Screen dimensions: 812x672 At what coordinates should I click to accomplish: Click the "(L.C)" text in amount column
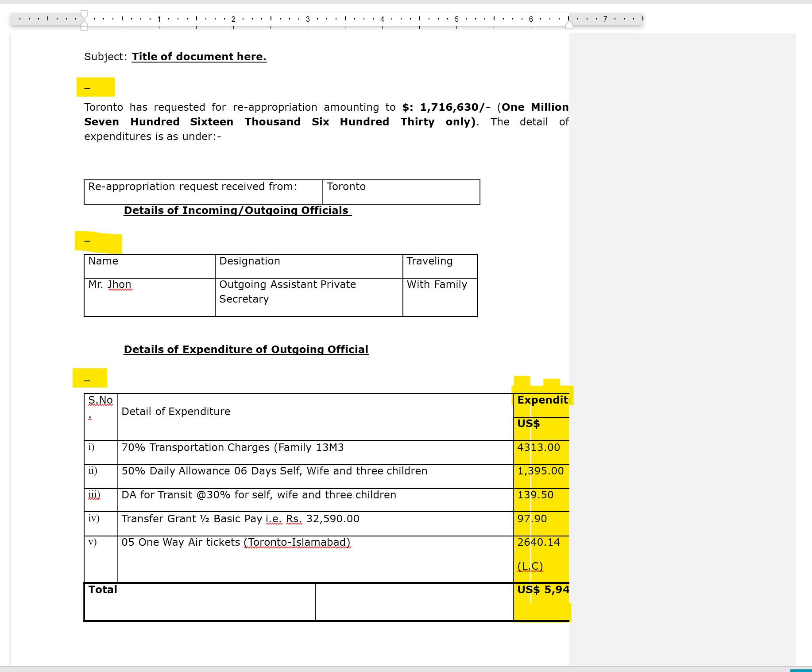(530, 566)
